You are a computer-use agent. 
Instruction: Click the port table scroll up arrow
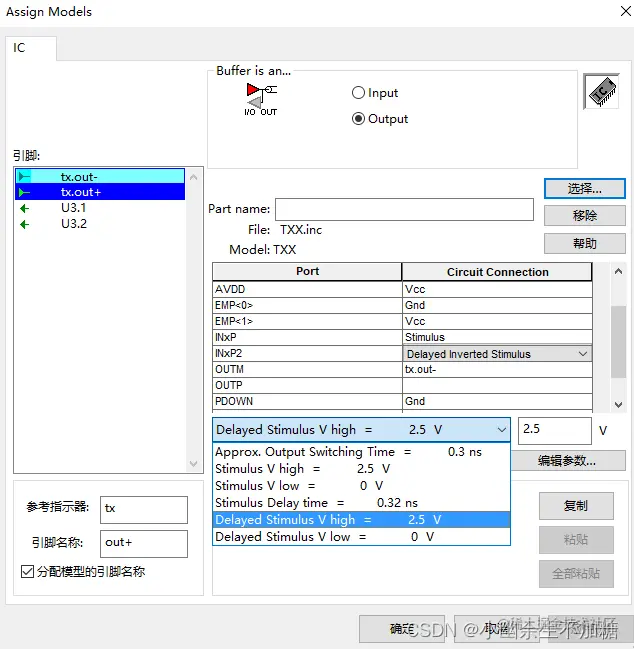point(618,272)
